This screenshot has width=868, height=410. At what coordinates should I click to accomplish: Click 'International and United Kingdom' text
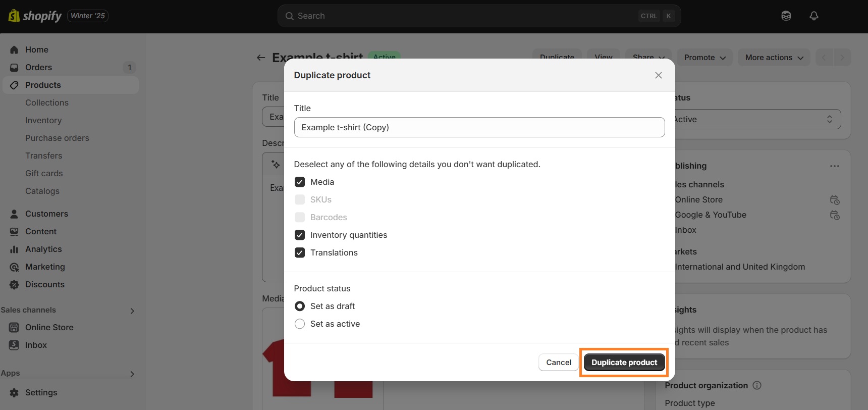coord(740,267)
